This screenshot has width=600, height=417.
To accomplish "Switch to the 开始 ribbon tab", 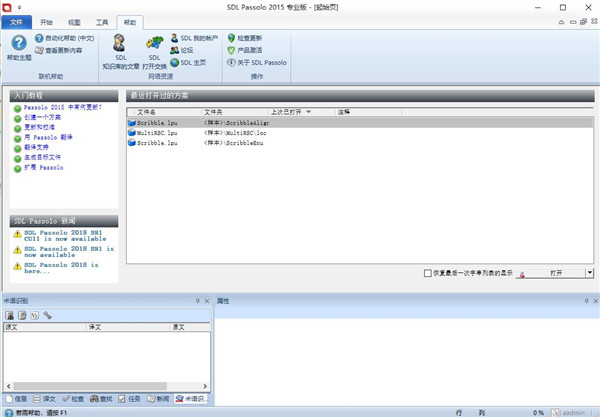I will click(x=46, y=22).
